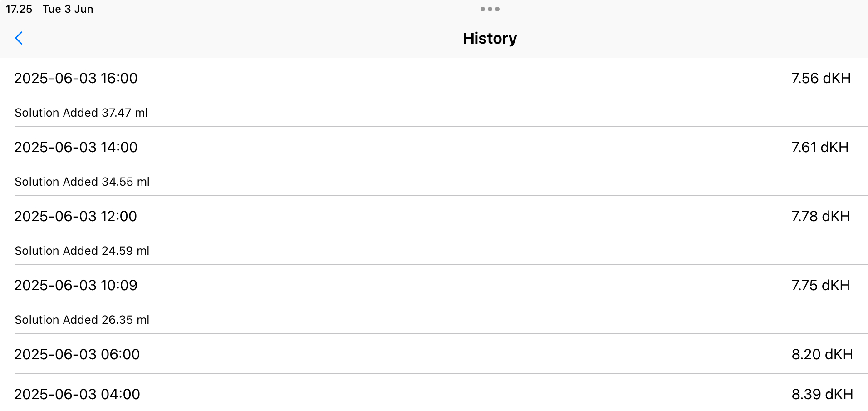
Task: Tap the 2025-06-03 10:09 entry
Action: pos(76,285)
